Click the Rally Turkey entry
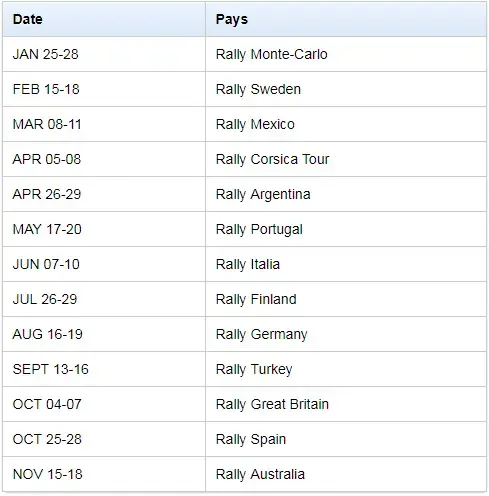489x496 pixels. [x=346, y=369]
